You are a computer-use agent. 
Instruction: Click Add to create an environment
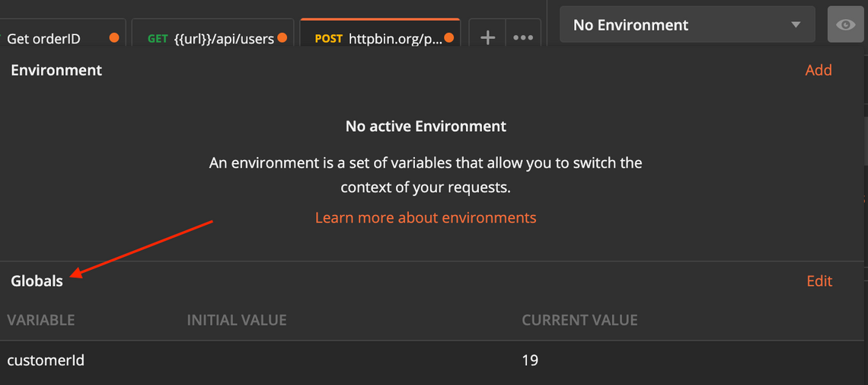(x=819, y=70)
